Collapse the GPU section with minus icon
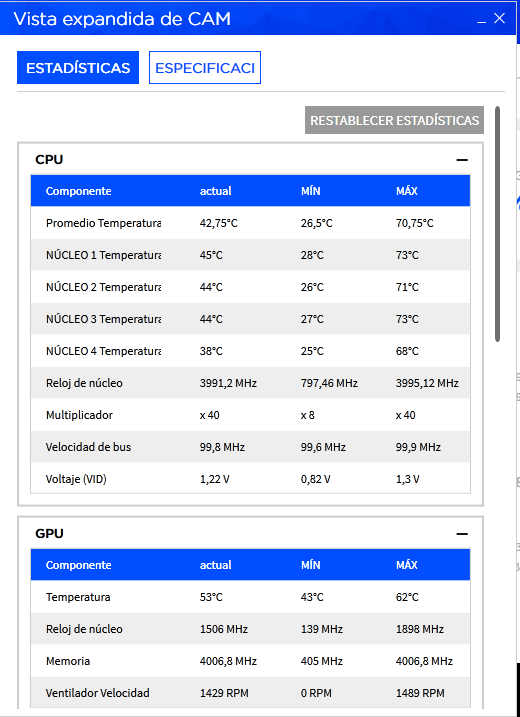This screenshot has width=520, height=717. (462, 534)
